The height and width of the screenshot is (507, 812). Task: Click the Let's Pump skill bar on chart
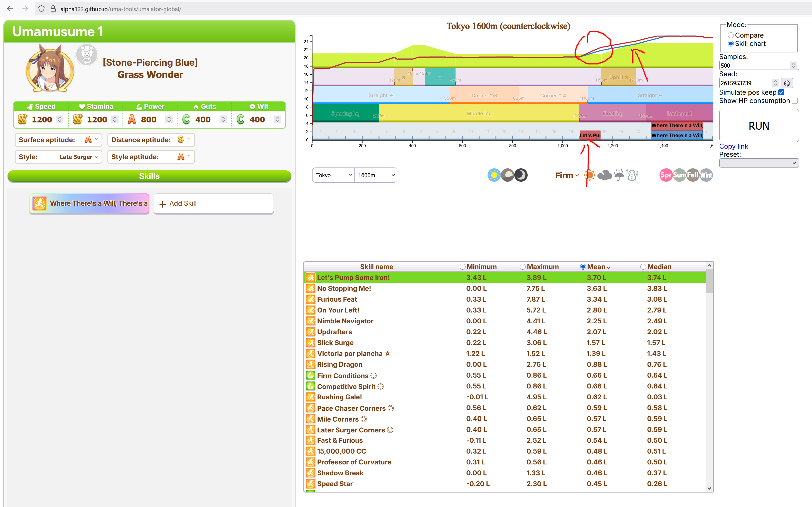pos(590,135)
